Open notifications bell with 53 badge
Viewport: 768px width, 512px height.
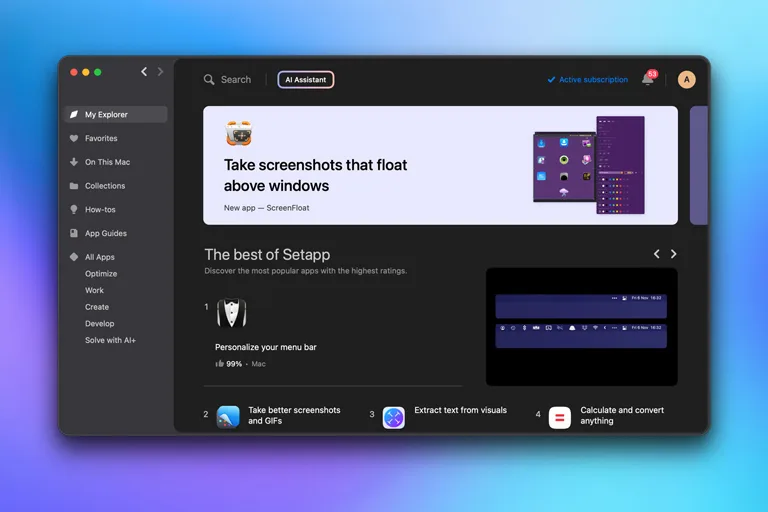649,78
